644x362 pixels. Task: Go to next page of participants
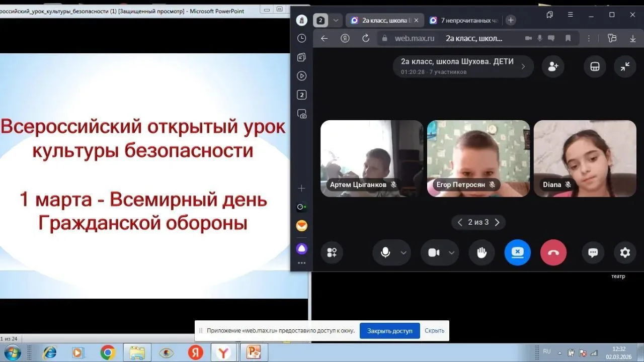point(497,222)
